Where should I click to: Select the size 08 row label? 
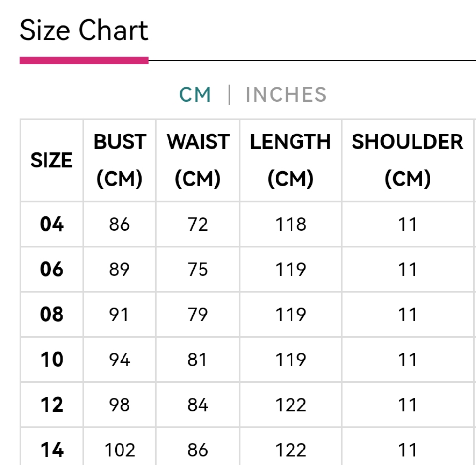pyautogui.click(x=51, y=315)
